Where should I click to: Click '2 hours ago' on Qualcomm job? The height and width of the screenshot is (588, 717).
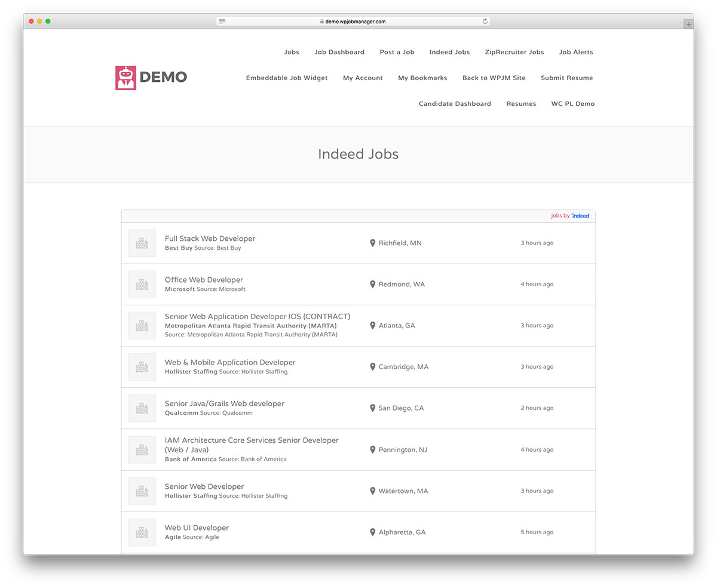click(x=537, y=408)
